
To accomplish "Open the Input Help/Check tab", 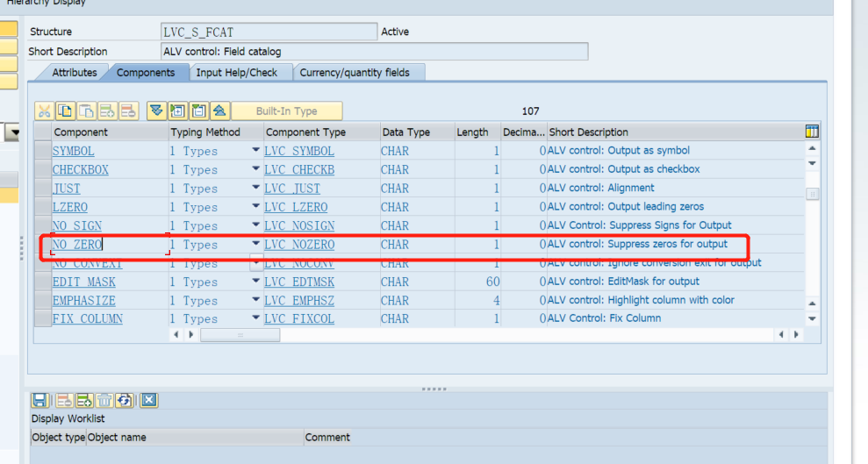I will pyautogui.click(x=237, y=73).
